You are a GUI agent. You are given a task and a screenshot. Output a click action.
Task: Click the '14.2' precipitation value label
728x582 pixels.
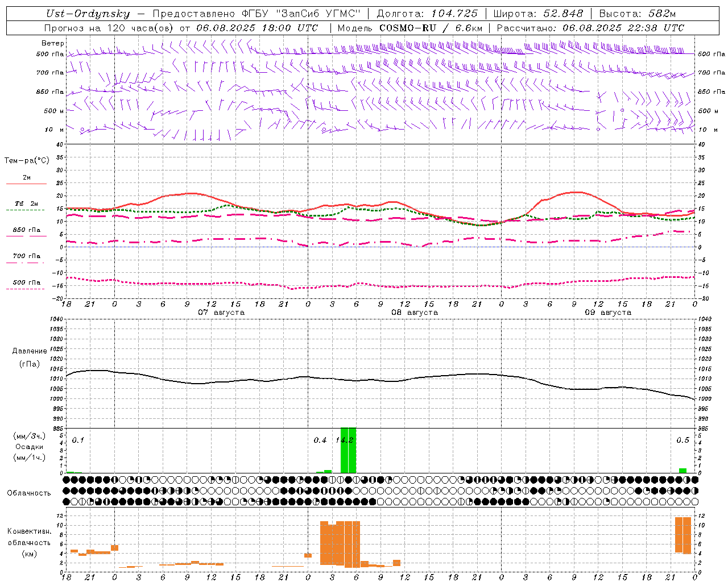coord(345,440)
